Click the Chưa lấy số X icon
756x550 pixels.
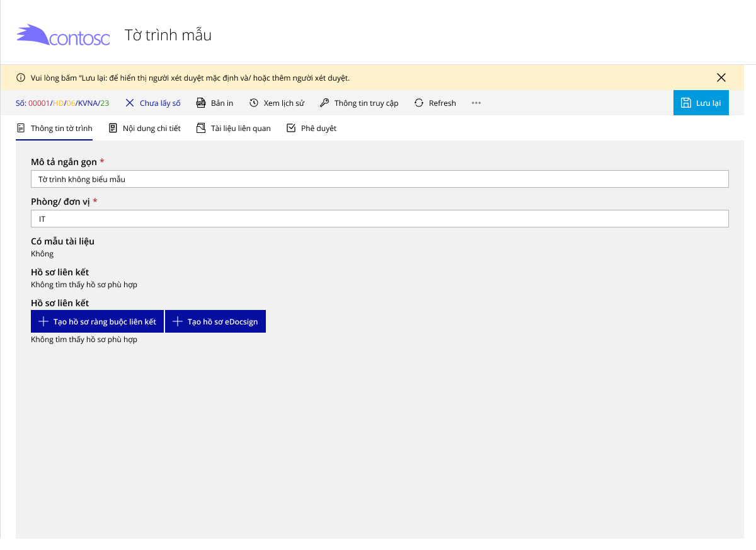[130, 103]
